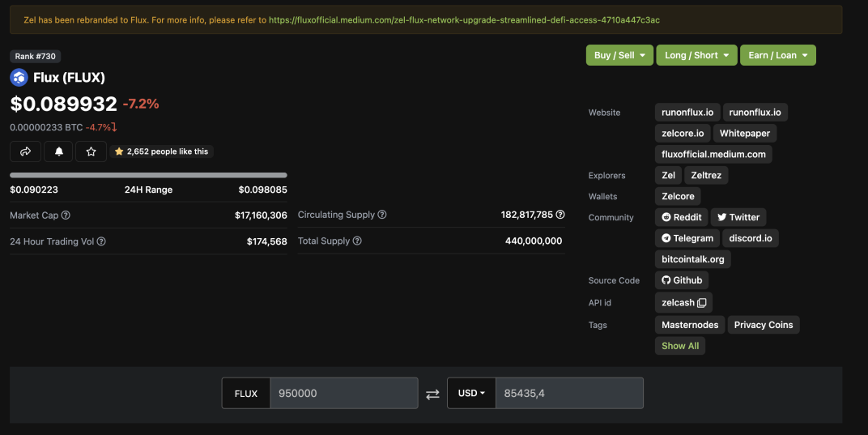The height and width of the screenshot is (435, 868).
Task: Open the Reddit community link
Action: tap(682, 217)
